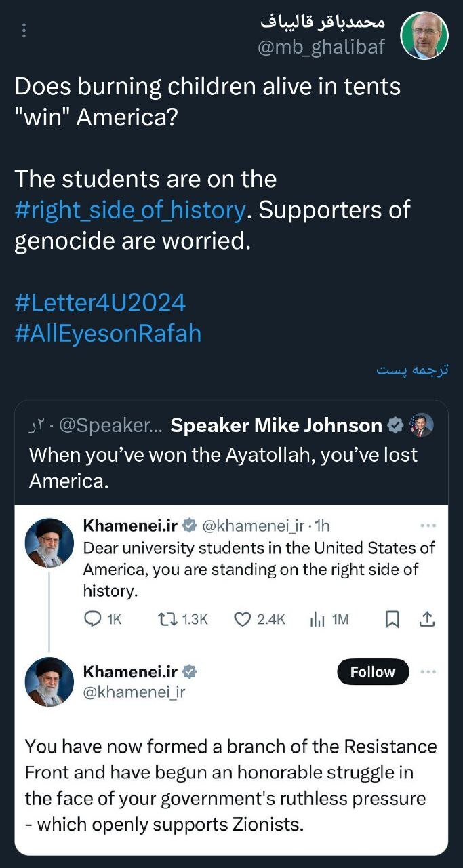Open more options on first Khamenei tweet

click(428, 525)
